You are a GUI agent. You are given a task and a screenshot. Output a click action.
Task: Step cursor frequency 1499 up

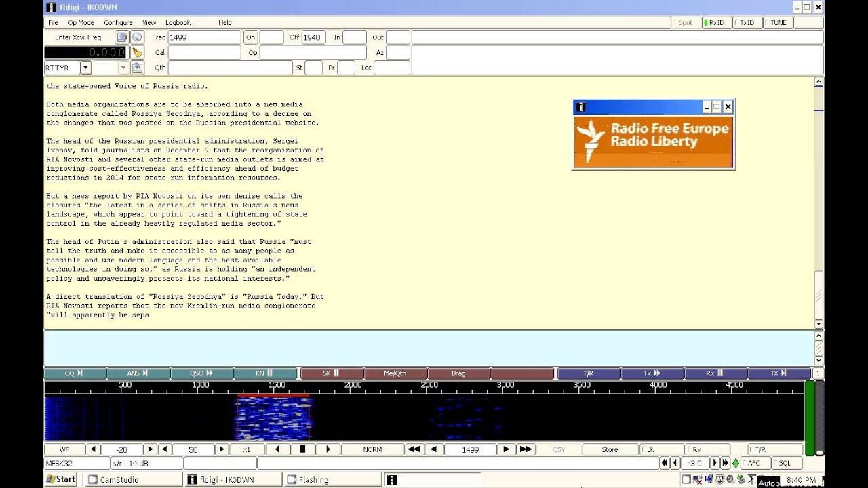[x=506, y=449]
